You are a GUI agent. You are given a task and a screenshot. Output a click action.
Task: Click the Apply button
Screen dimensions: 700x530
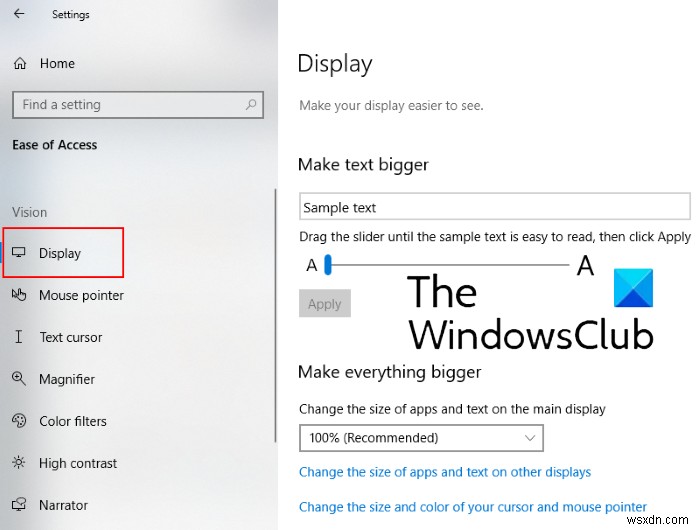[325, 303]
